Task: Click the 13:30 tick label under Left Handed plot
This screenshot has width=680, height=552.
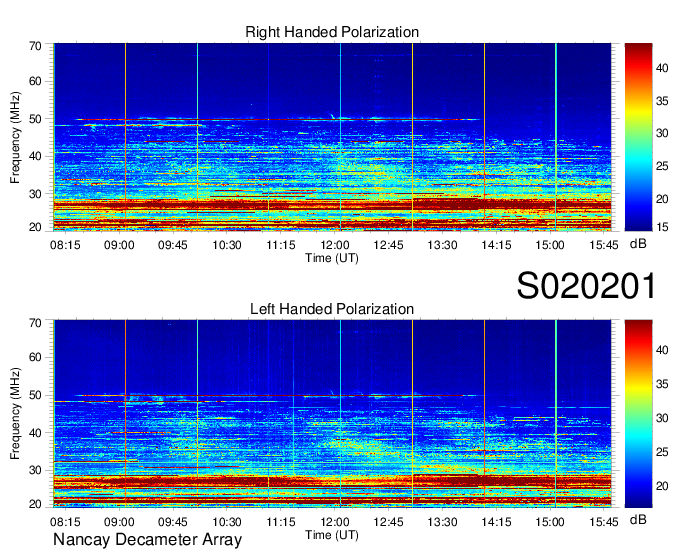Action: pyautogui.click(x=442, y=522)
